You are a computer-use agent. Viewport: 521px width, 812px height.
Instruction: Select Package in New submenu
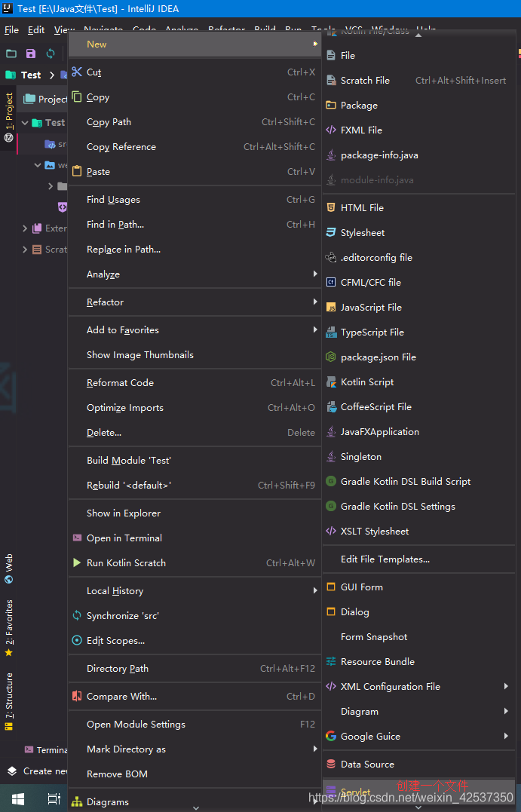click(418, 105)
